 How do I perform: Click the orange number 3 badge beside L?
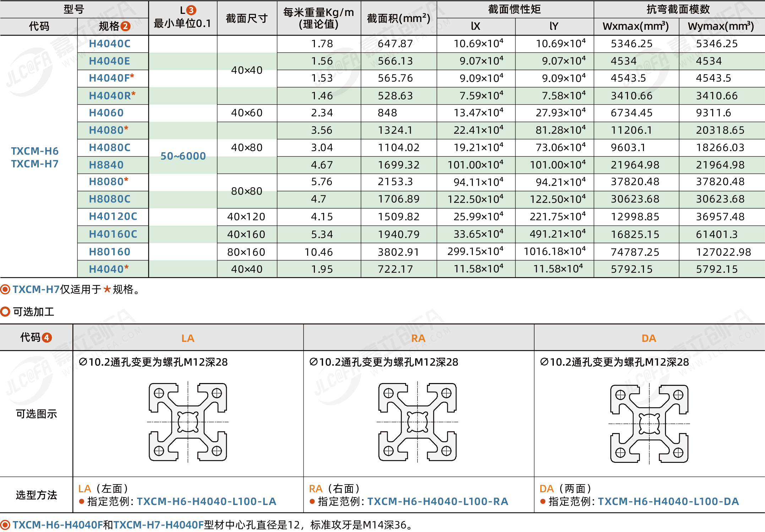[x=191, y=10]
